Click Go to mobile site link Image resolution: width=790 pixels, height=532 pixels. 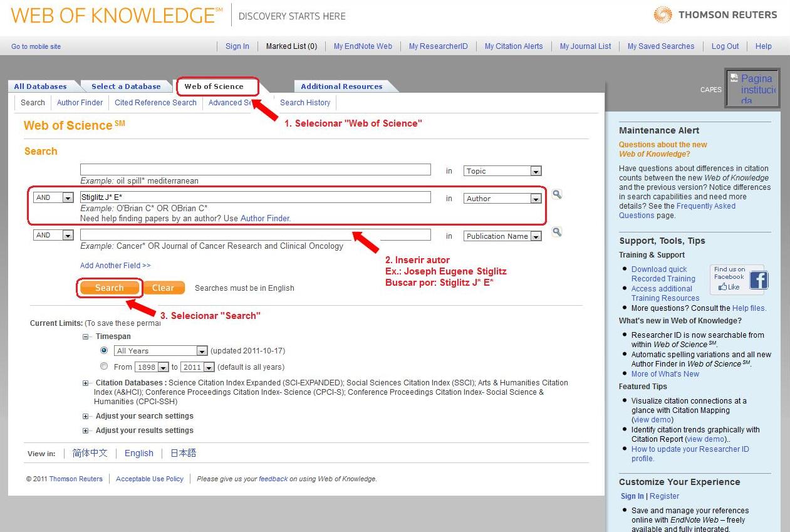36,46
